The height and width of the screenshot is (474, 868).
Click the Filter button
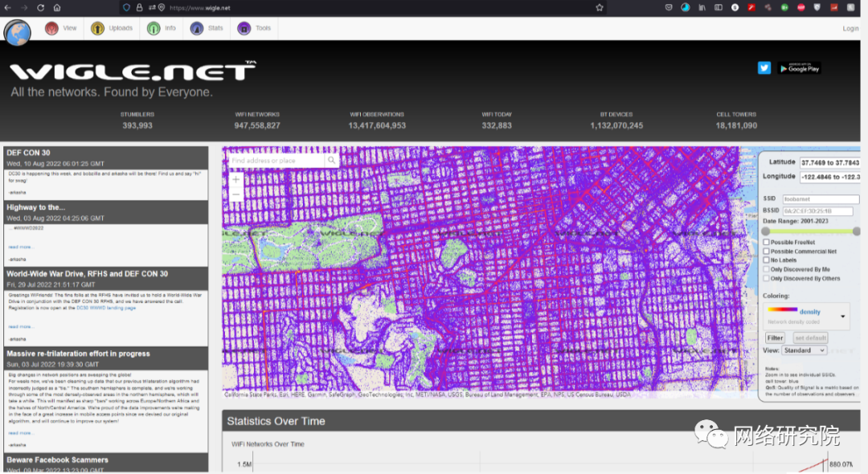[x=775, y=337]
